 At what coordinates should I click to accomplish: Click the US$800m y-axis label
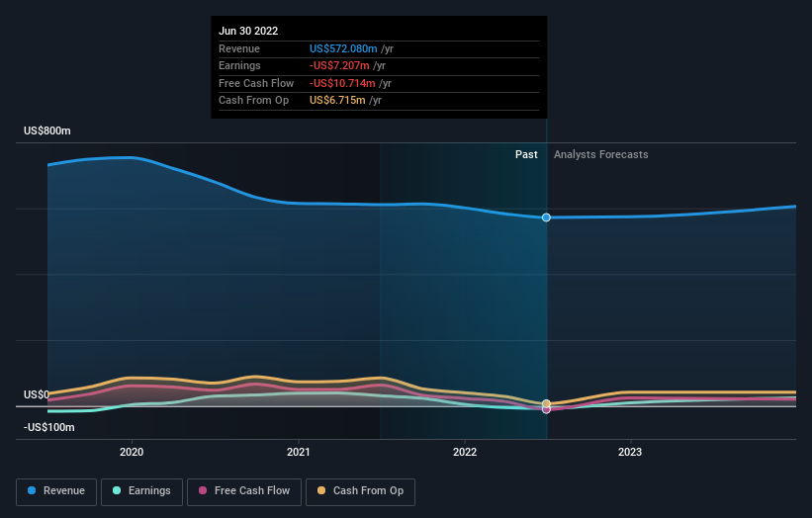click(47, 130)
